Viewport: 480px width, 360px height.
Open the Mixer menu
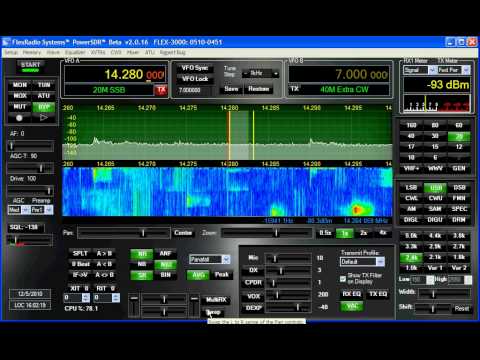point(133,52)
